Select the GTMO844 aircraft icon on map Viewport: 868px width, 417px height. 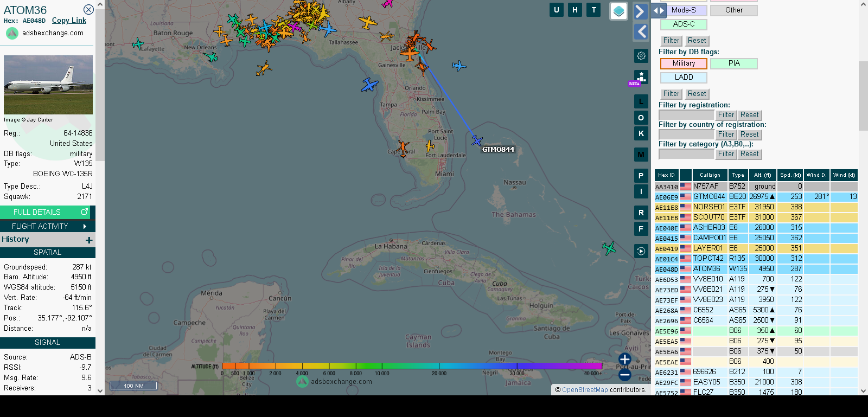coord(477,141)
